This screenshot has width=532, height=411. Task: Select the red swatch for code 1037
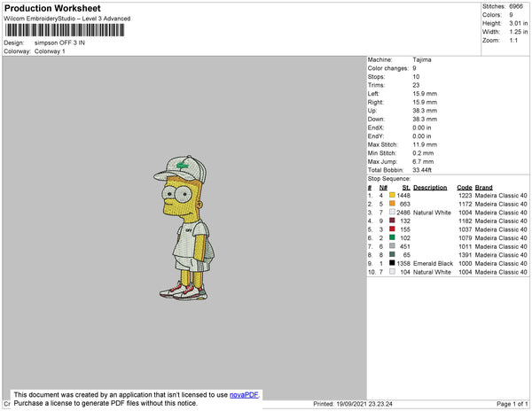(x=392, y=229)
